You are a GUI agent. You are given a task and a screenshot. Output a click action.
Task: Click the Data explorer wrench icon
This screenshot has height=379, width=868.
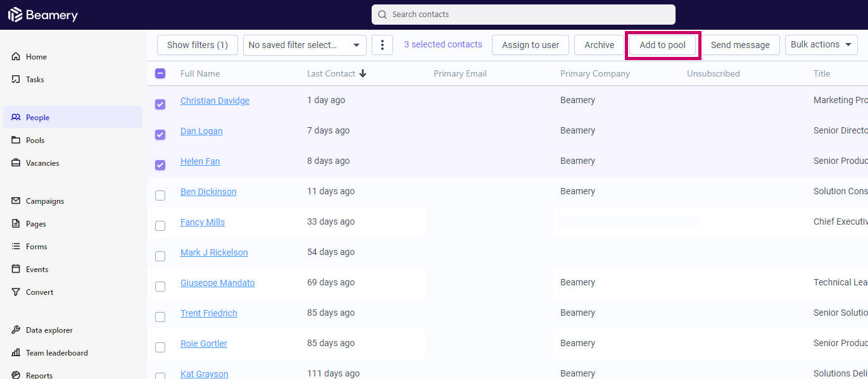point(16,330)
